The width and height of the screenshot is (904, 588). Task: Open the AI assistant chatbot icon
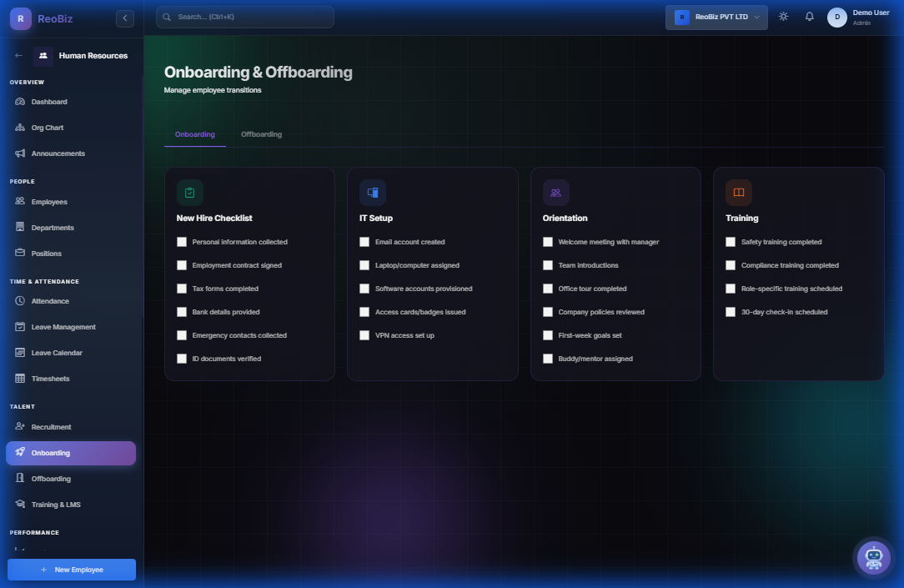(873, 557)
